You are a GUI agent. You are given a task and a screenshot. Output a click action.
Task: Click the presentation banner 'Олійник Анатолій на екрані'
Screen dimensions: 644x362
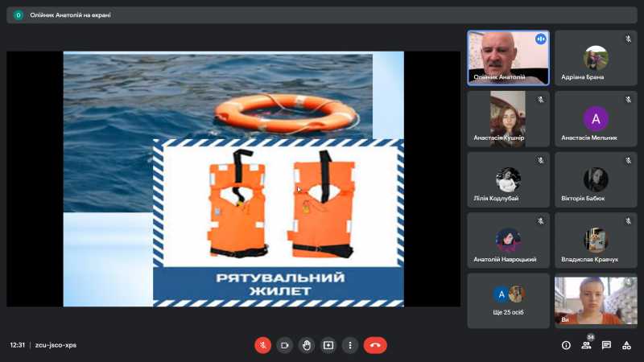(x=322, y=15)
